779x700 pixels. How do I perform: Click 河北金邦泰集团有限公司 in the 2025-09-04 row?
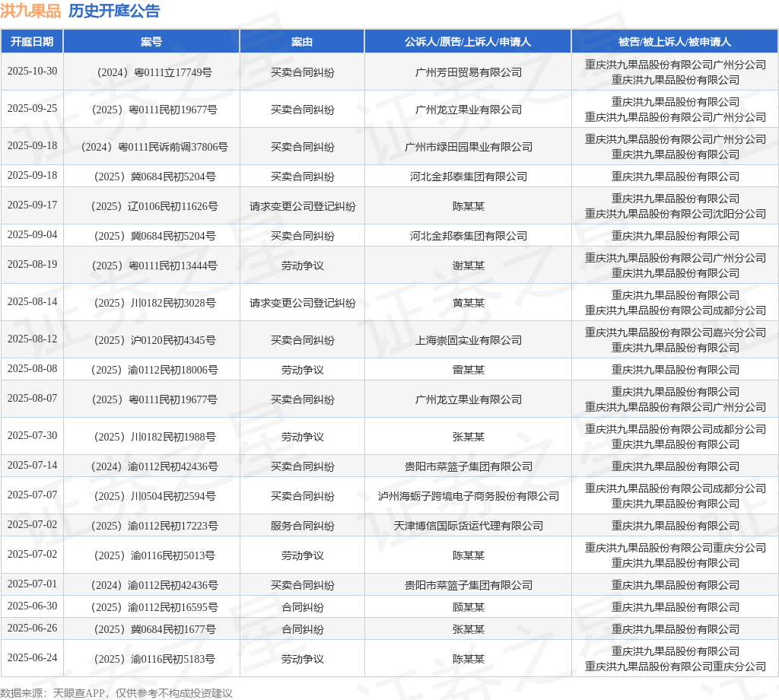(469, 236)
